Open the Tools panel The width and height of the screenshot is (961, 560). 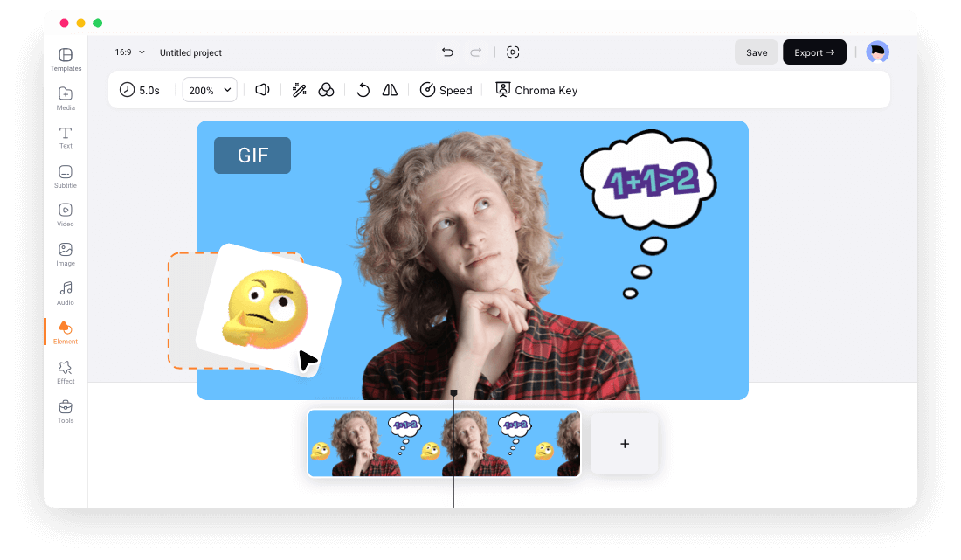66,411
